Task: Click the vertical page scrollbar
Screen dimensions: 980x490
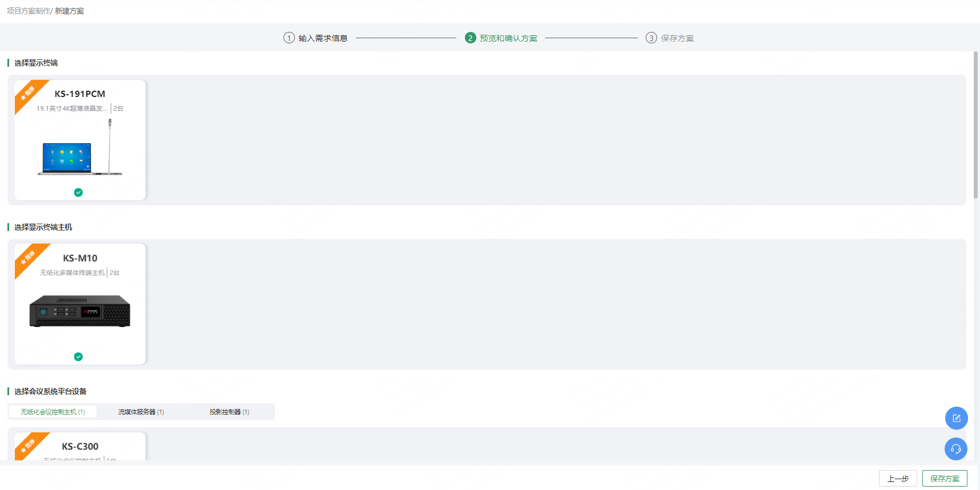Action: [x=975, y=125]
